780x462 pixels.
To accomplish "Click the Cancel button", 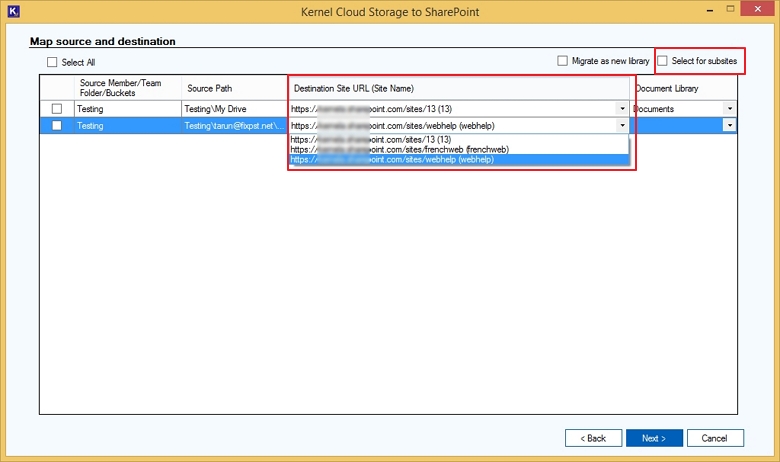I will pyautogui.click(x=715, y=438).
